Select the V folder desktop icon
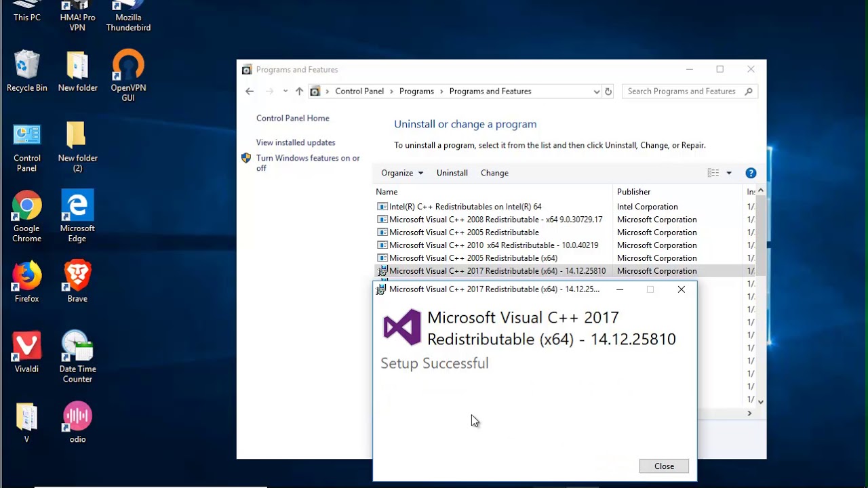Image resolution: width=868 pixels, height=488 pixels. [x=26, y=424]
